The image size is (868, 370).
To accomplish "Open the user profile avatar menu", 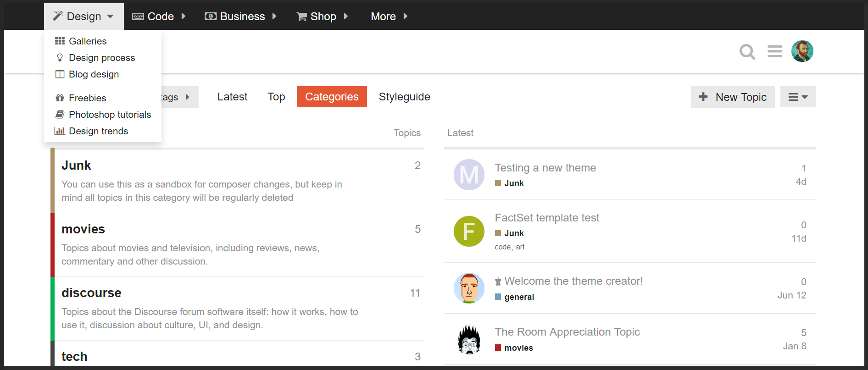I will pos(802,51).
